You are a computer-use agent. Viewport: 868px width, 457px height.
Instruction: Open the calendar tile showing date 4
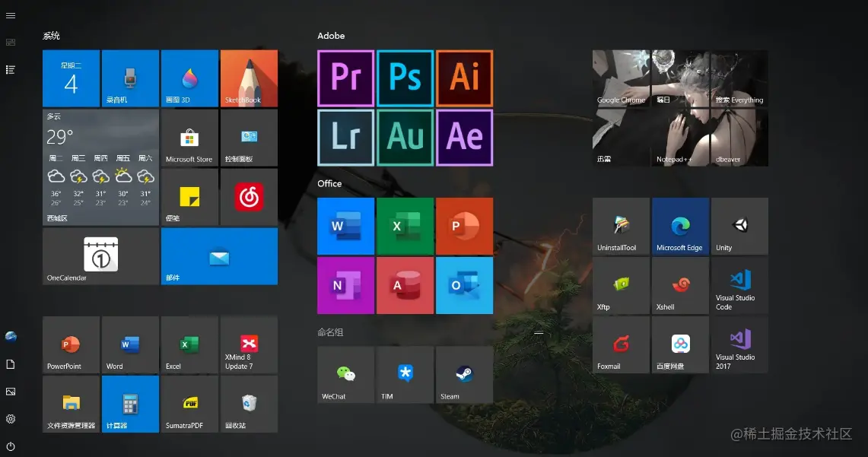click(x=71, y=78)
